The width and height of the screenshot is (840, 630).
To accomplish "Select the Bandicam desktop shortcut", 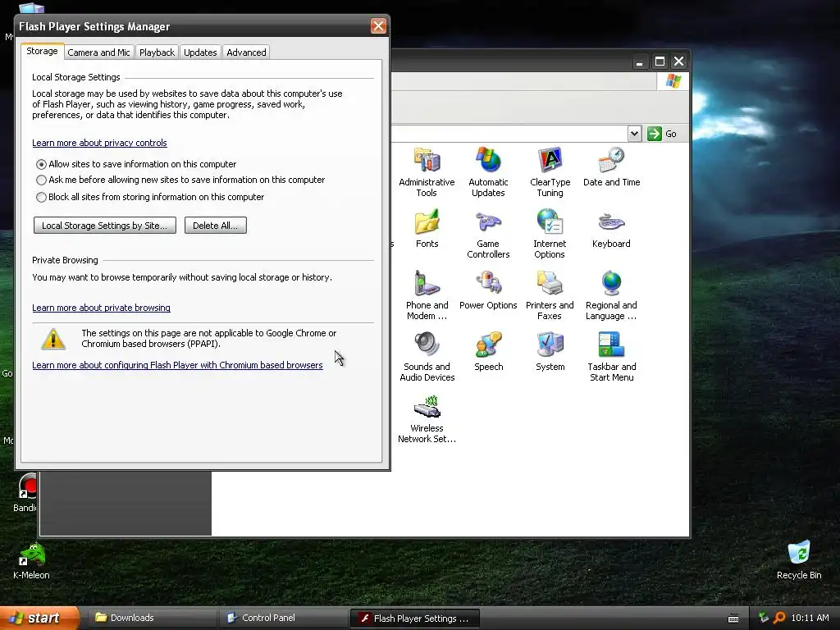I will [25, 493].
